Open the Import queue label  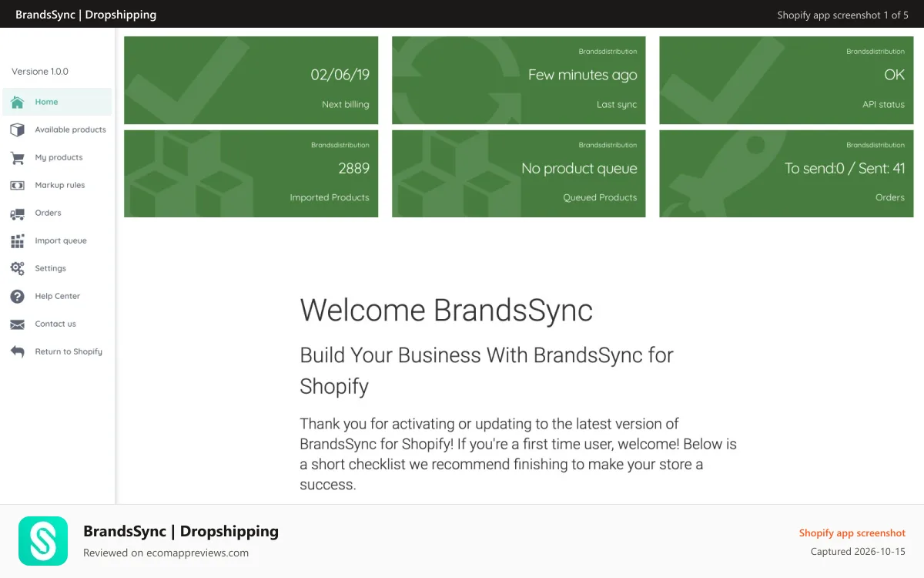(61, 240)
